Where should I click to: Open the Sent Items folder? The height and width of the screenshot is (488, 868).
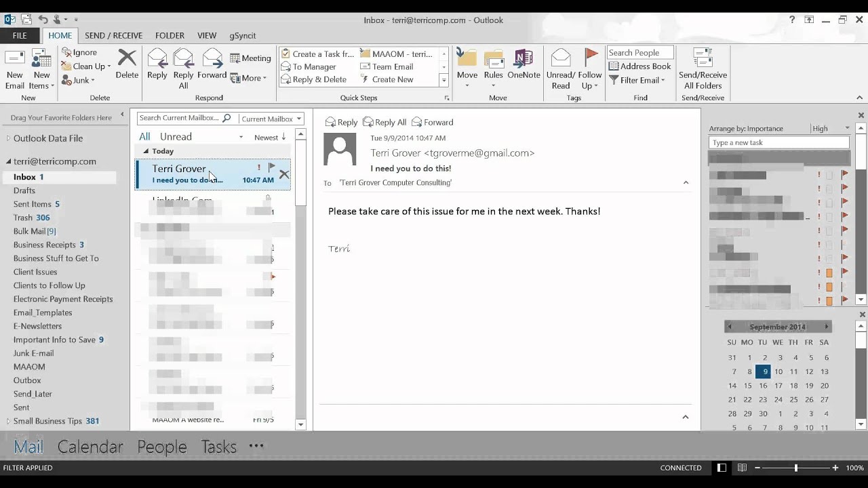click(37, 204)
